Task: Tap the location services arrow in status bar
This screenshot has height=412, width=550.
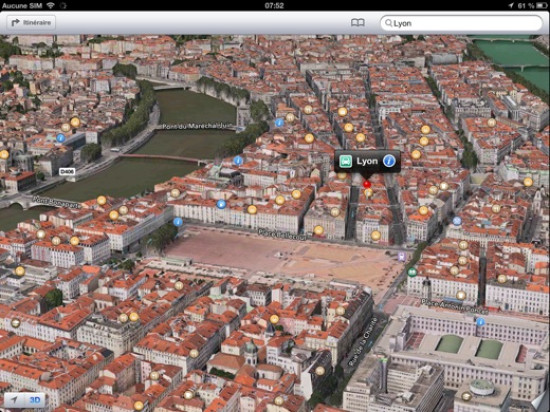Action: pos(511,5)
